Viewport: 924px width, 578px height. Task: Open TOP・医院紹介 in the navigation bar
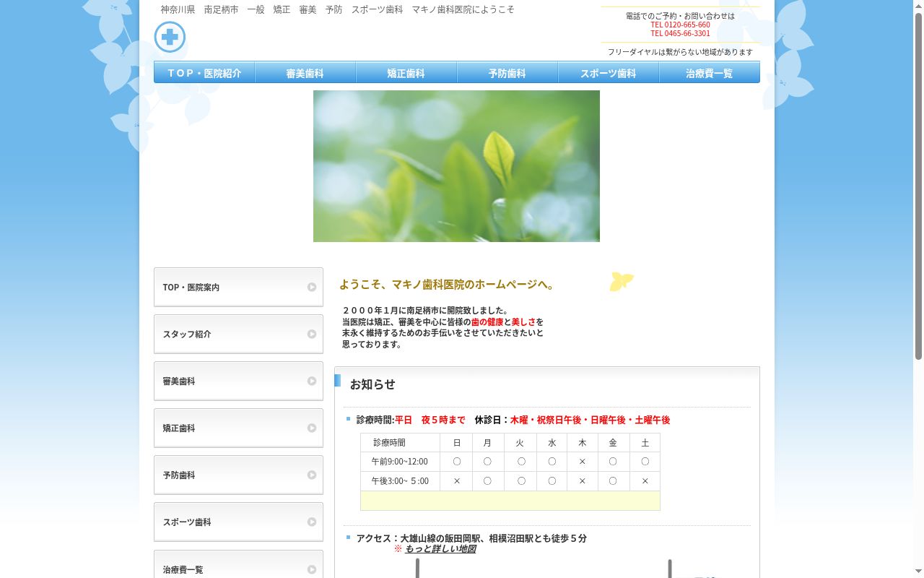204,73
